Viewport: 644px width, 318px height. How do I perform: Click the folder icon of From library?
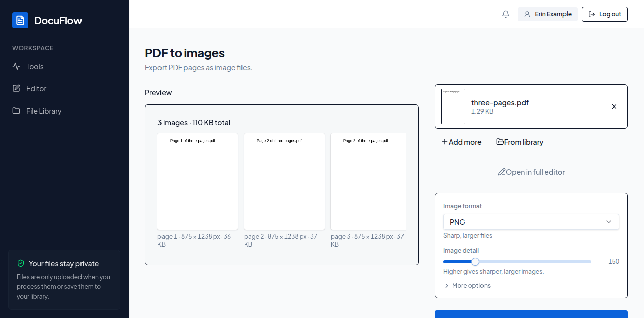click(x=500, y=142)
